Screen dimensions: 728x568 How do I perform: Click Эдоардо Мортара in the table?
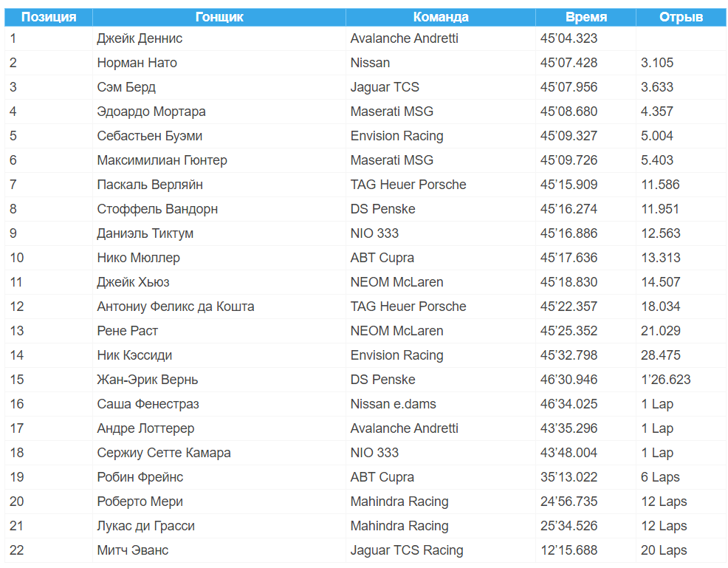[x=151, y=112]
